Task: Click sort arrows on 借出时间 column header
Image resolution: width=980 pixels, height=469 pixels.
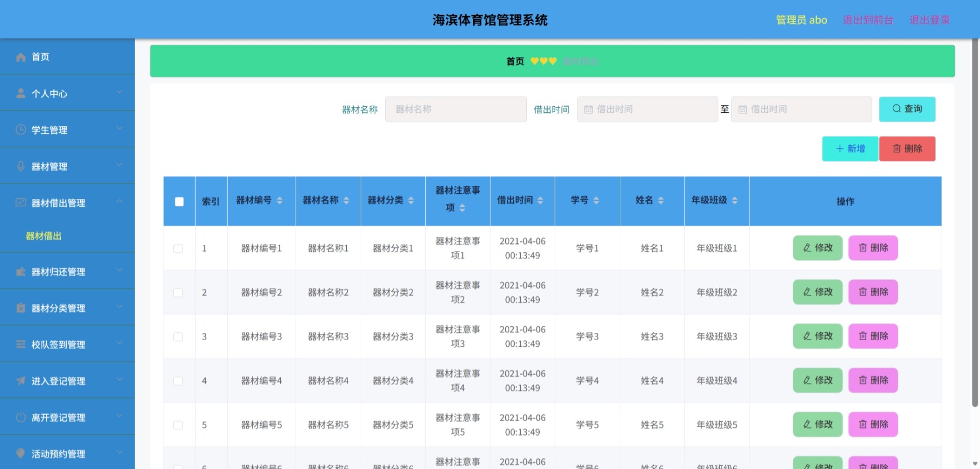Action: point(540,201)
